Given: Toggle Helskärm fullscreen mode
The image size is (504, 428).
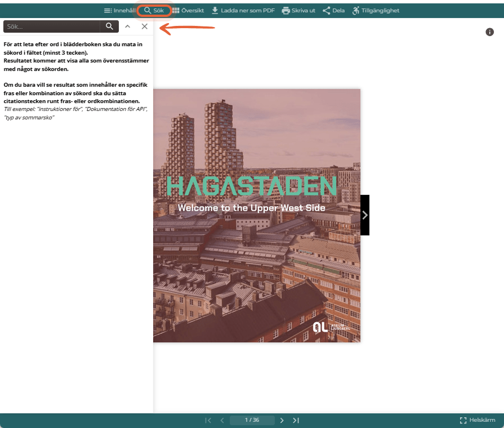Looking at the screenshot, I should 478,420.
